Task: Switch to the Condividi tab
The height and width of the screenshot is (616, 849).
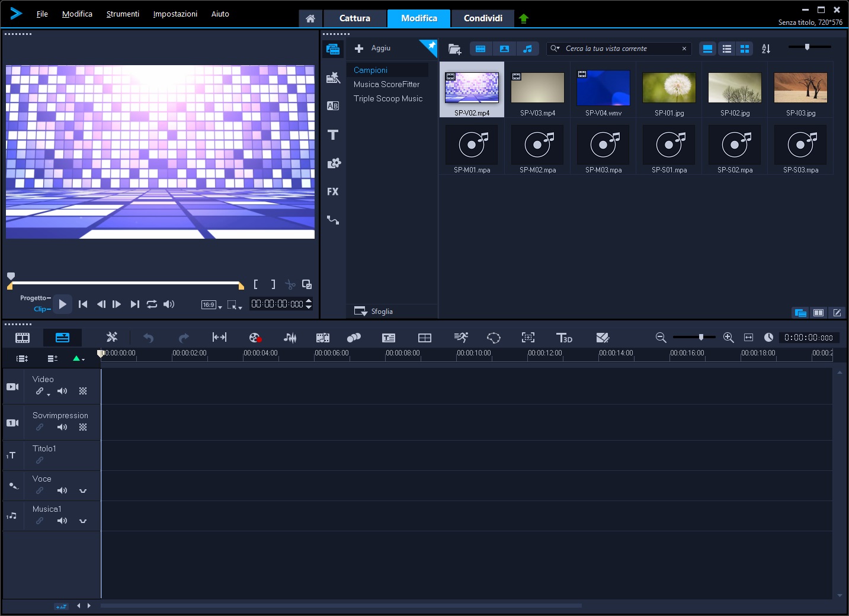Action: (483, 18)
